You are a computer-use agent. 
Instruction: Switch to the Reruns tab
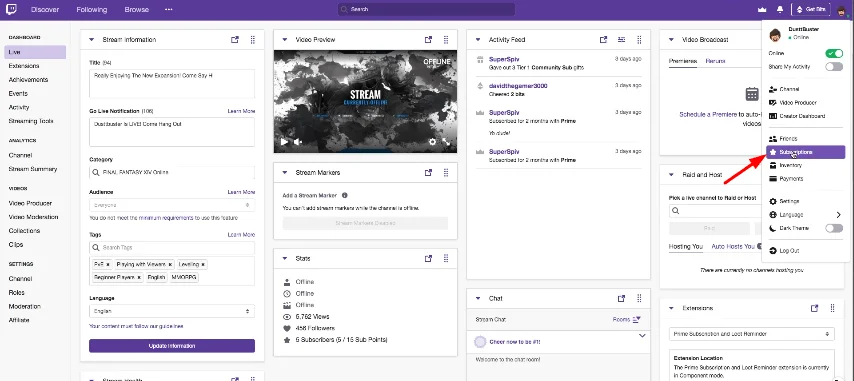[715, 61]
